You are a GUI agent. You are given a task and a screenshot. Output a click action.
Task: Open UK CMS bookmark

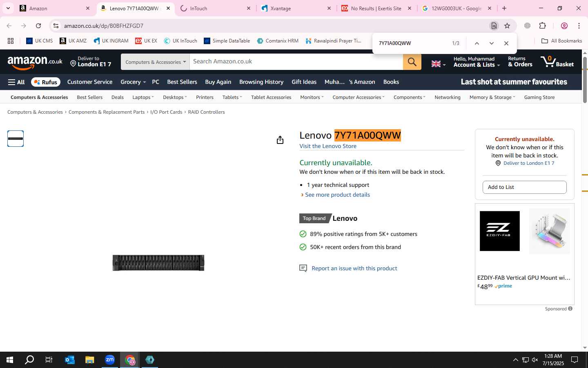[40, 41]
